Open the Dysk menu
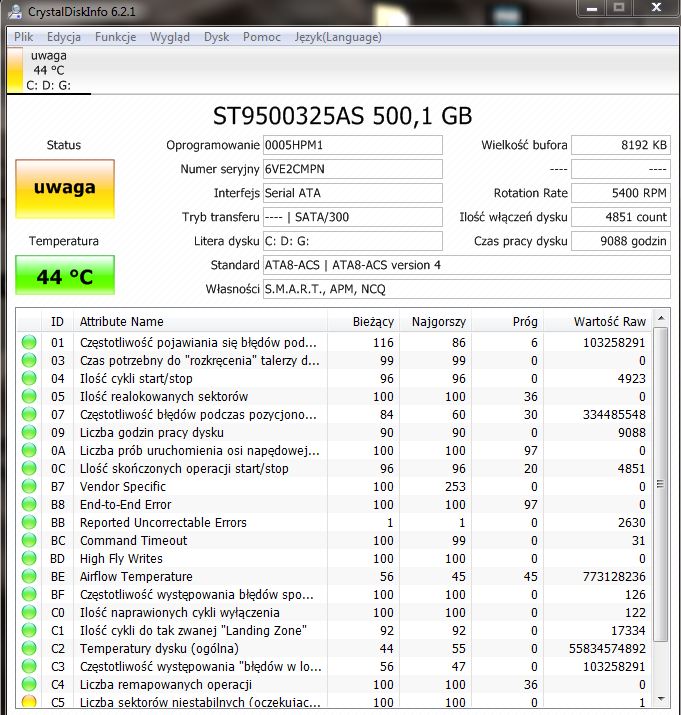 point(216,37)
